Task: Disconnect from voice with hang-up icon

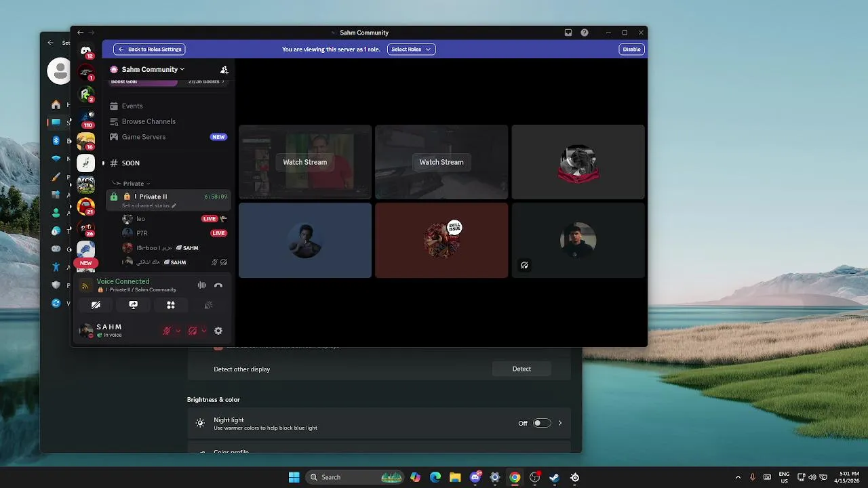Action: (x=218, y=285)
